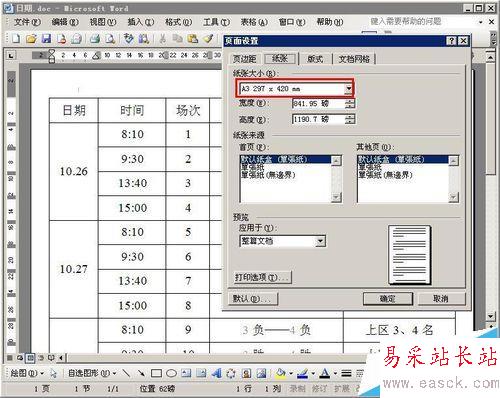Open the fill color dropdown arrow
Viewport: 500px width, 398px height.
291,374
